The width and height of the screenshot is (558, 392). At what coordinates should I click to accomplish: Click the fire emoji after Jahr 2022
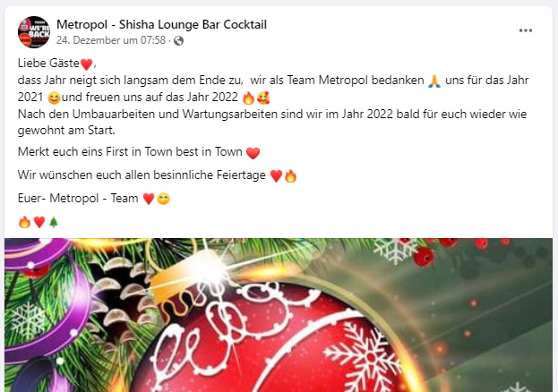pyautogui.click(x=248, y=98)
